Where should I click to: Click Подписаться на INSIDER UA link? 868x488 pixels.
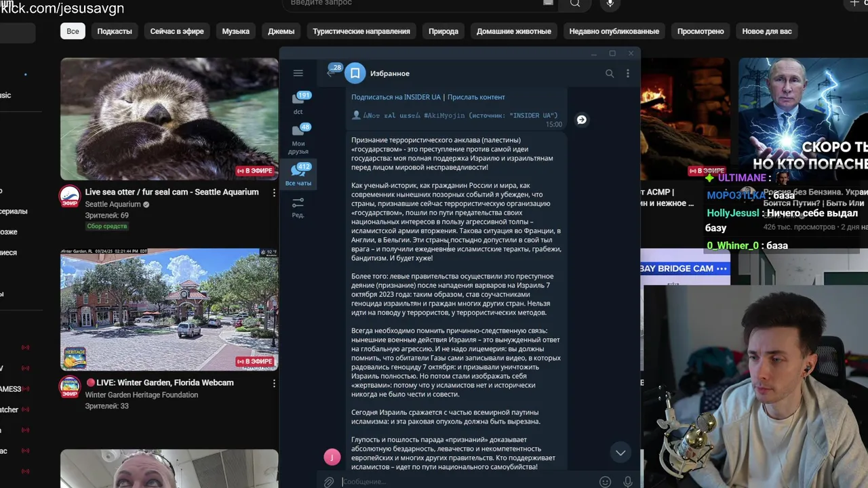tap(396, 97)
